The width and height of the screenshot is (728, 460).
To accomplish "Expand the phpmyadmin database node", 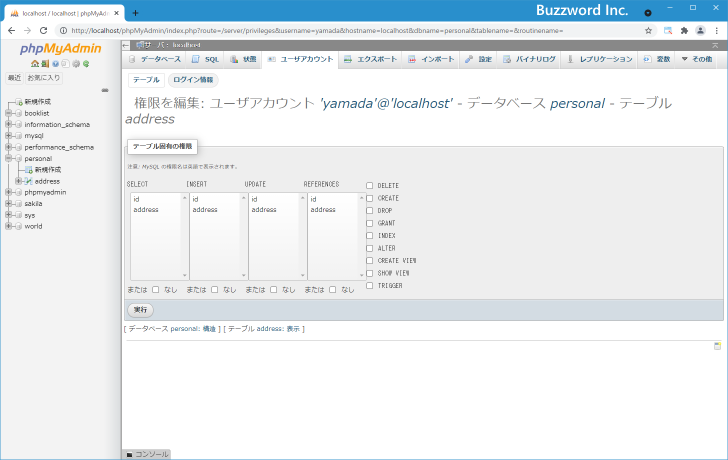I will pos(8,192).
